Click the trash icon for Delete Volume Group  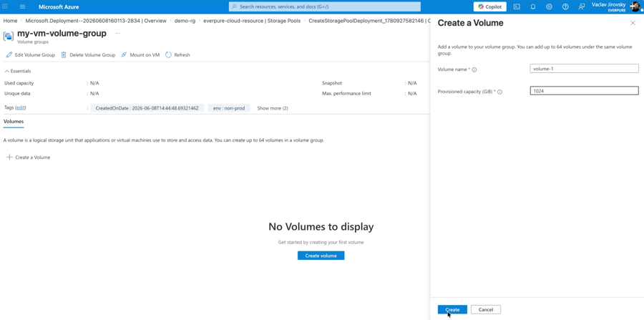point(64,54)
